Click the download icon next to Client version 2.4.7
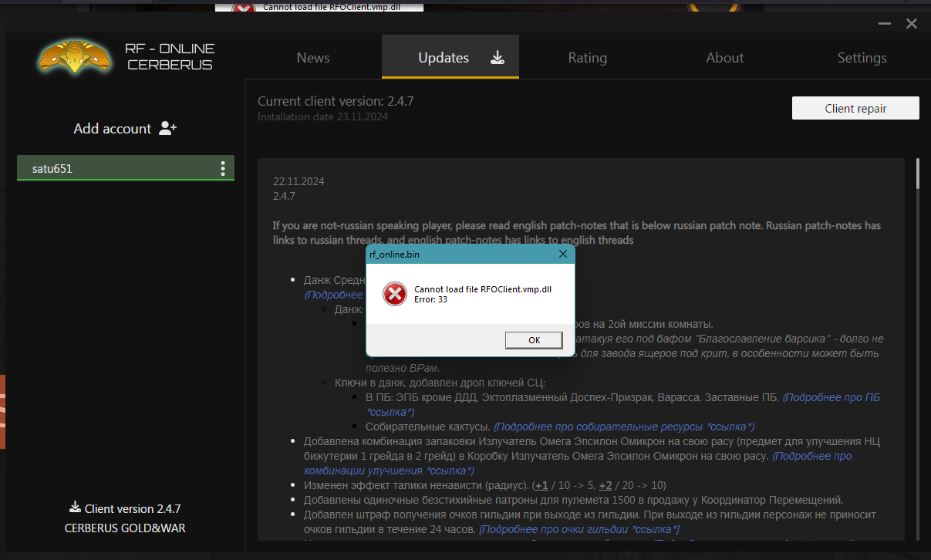 click(x=75, y=508)
